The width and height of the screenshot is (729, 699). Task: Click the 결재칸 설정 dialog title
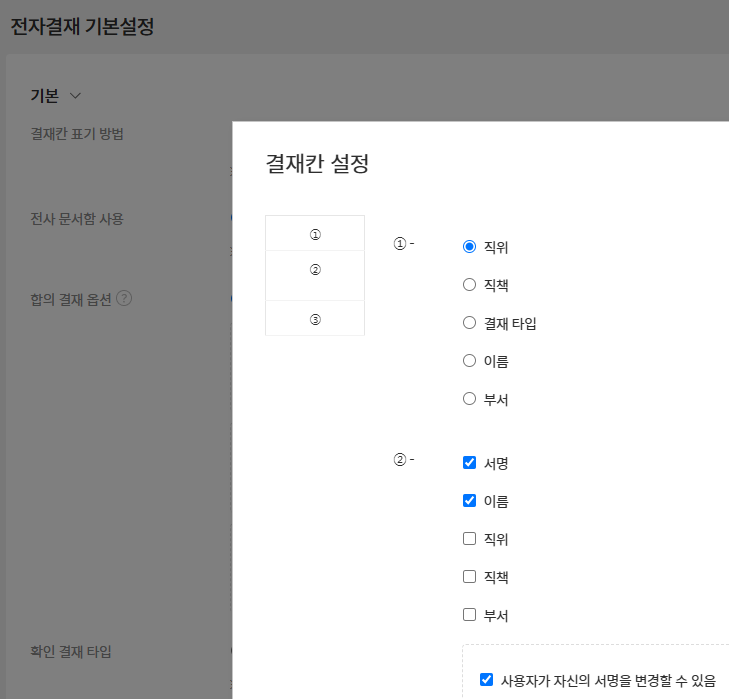click(317, 164)
